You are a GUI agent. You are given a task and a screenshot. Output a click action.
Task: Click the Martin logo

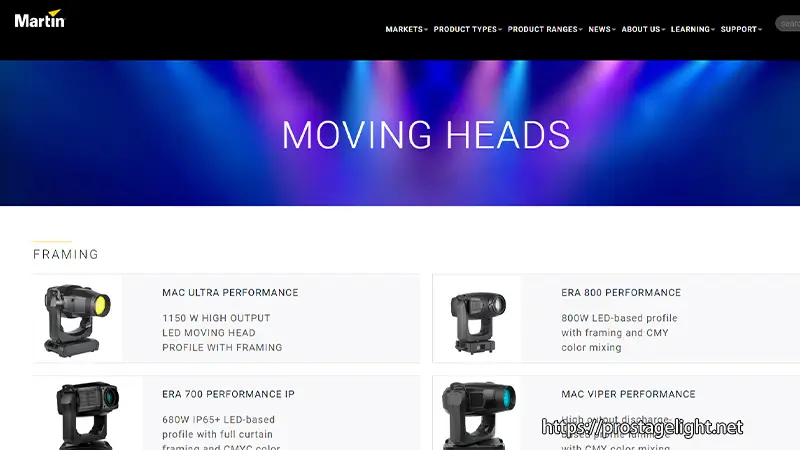click(40, 19)
